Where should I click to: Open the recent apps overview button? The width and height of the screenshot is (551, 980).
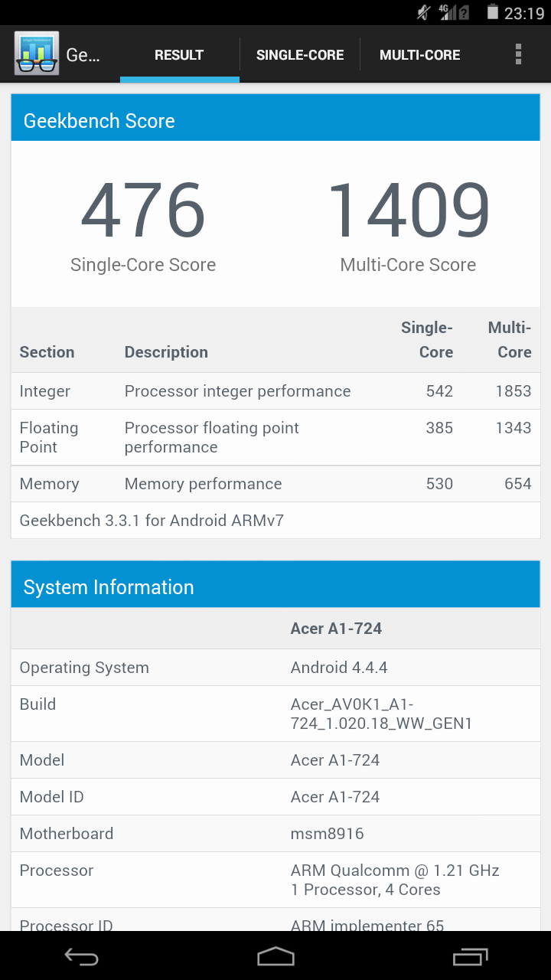point(469,956)
